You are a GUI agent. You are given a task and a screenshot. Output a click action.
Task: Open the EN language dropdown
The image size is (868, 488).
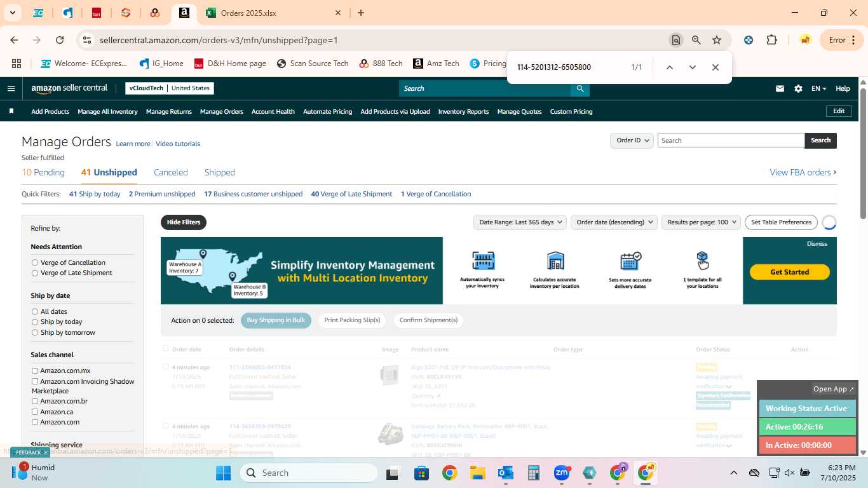818,88
